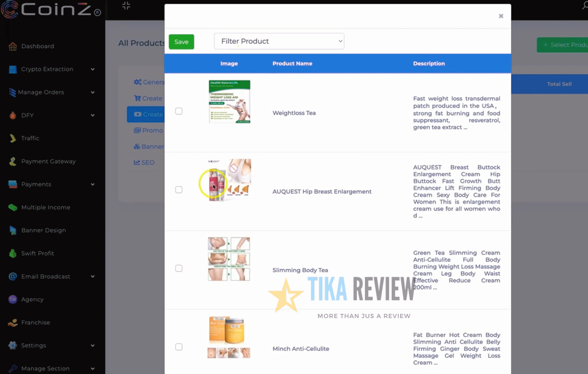Tick the AUQUEST Hip Breast Enlargement checkbox
The image size is (588, 374).
[x=179, y=190]
